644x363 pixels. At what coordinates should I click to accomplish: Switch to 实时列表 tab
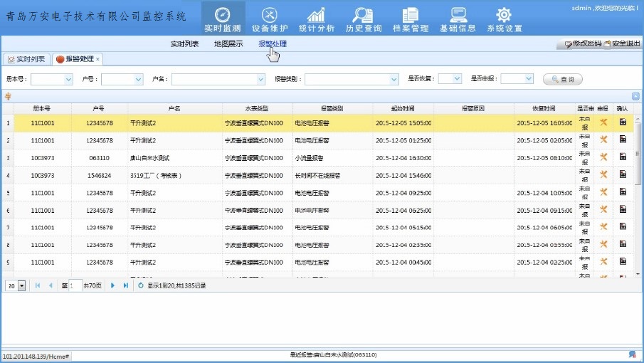pyautogui.click(x=26, y=59)
